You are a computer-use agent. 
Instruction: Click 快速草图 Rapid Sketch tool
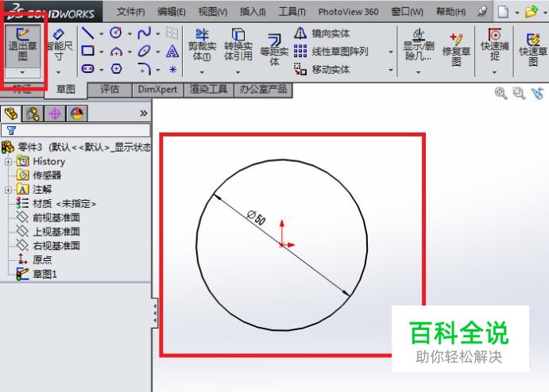(533, 50)
